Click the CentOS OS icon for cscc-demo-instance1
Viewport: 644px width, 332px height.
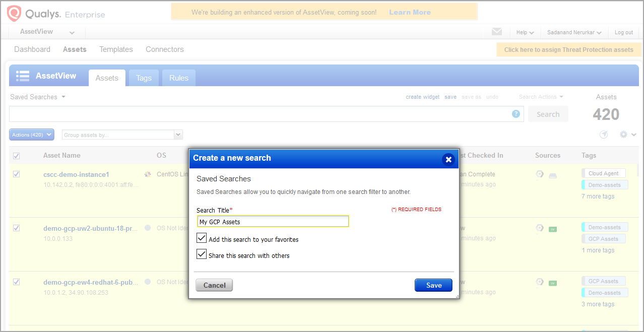click(148, 174)
